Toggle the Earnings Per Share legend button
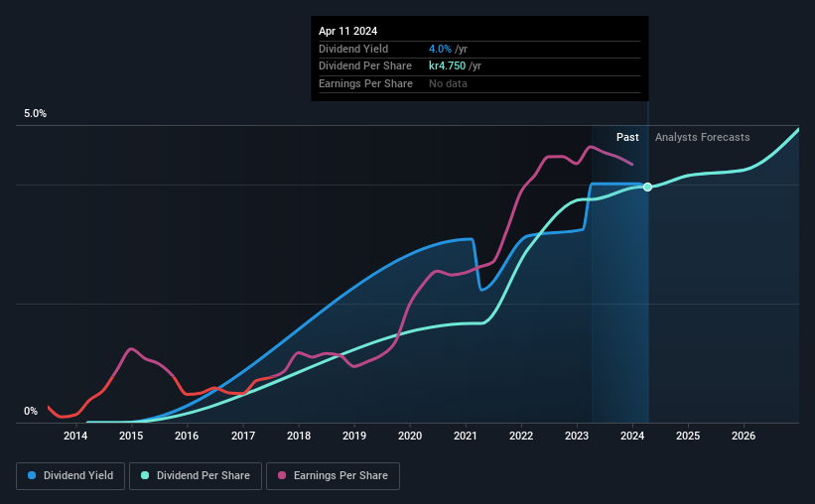 (333, 476)
